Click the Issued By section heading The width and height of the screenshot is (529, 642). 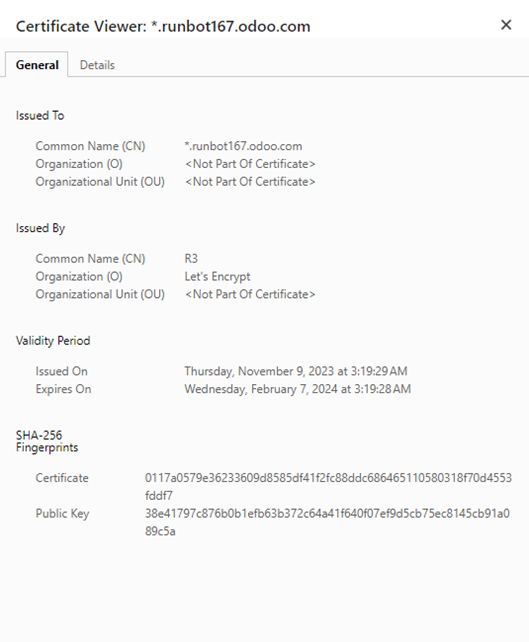(x=41, y=228)
